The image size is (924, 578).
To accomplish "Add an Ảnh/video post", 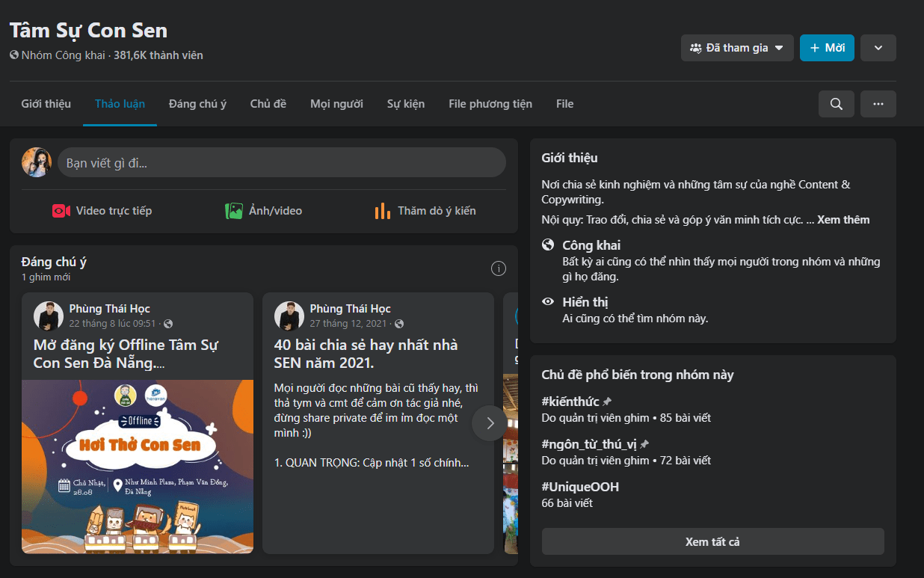I will click(x=264, y=211).
